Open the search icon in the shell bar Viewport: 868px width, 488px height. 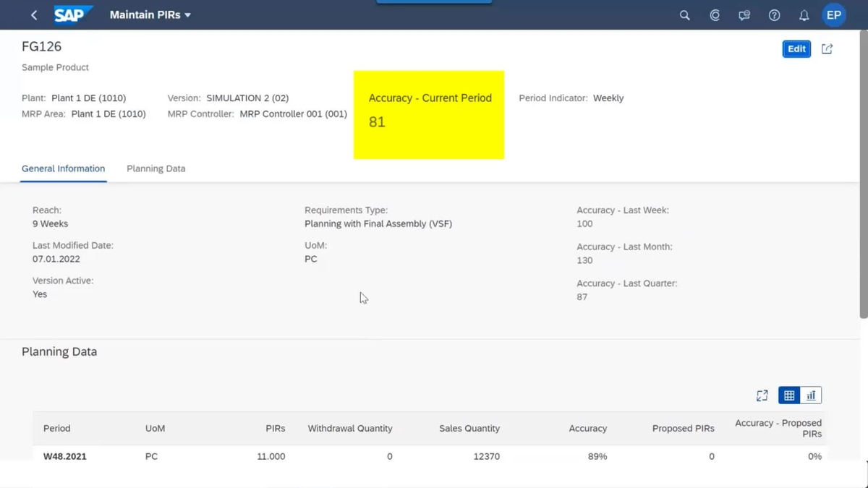(684, 14)
